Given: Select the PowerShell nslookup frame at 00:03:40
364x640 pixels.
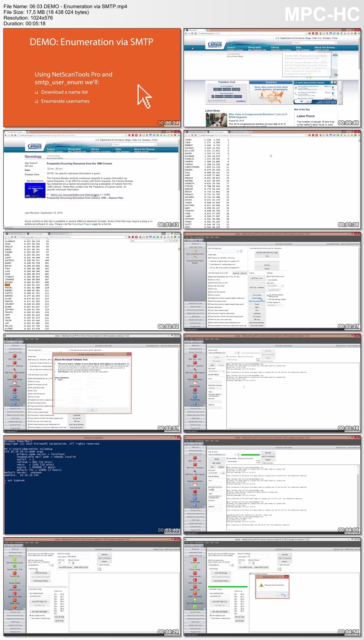Looking at the screenshot, I should [x=92, y=485].
